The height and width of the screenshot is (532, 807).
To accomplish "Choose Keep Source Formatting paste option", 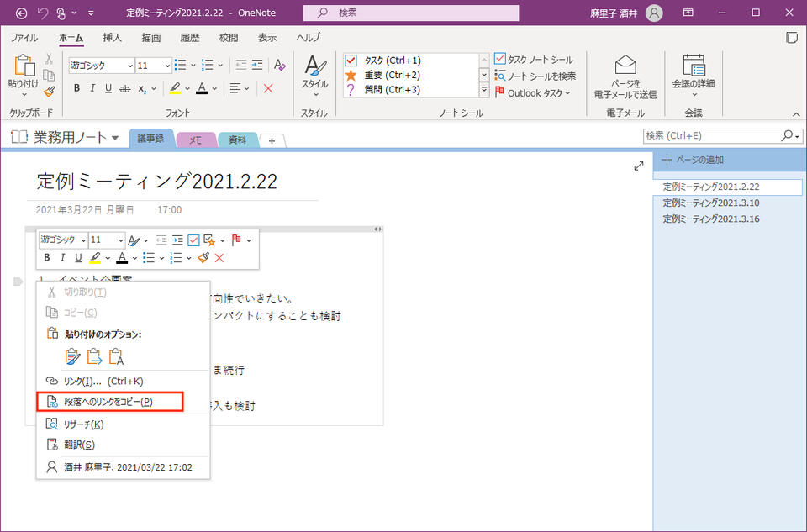I will point(72,356).
